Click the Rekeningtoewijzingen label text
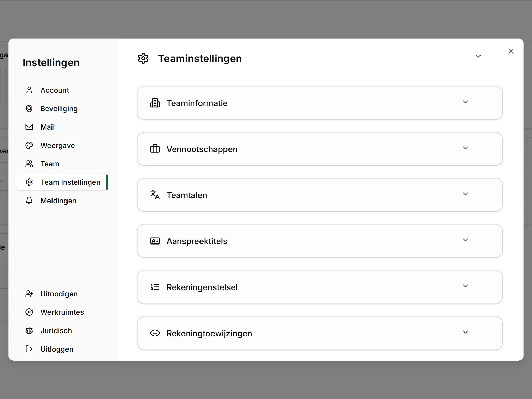 (x=209, y=333)
